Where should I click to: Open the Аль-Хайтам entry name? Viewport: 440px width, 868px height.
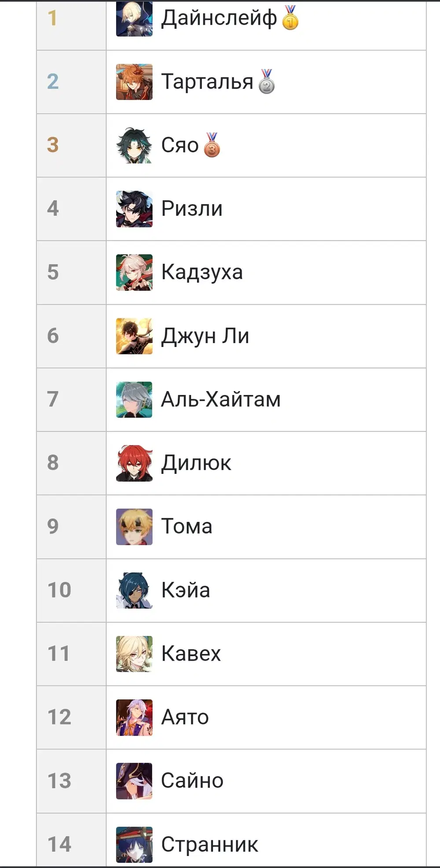tap(221, 399)
